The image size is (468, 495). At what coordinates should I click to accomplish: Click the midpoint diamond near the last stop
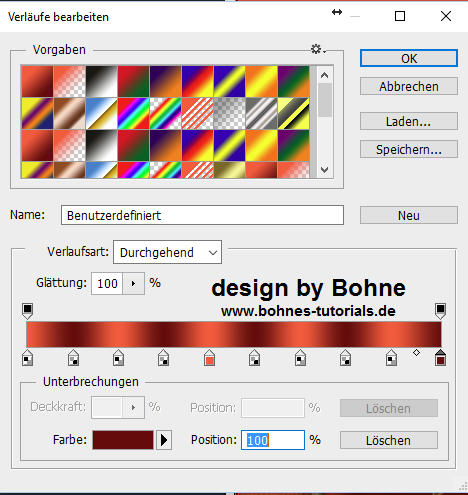[x=416, y=352]
